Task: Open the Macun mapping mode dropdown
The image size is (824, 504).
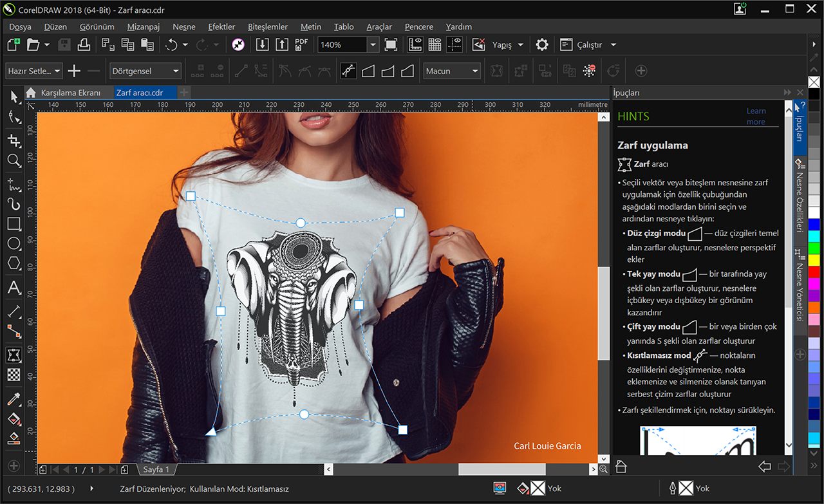Action: click(474, 71)
